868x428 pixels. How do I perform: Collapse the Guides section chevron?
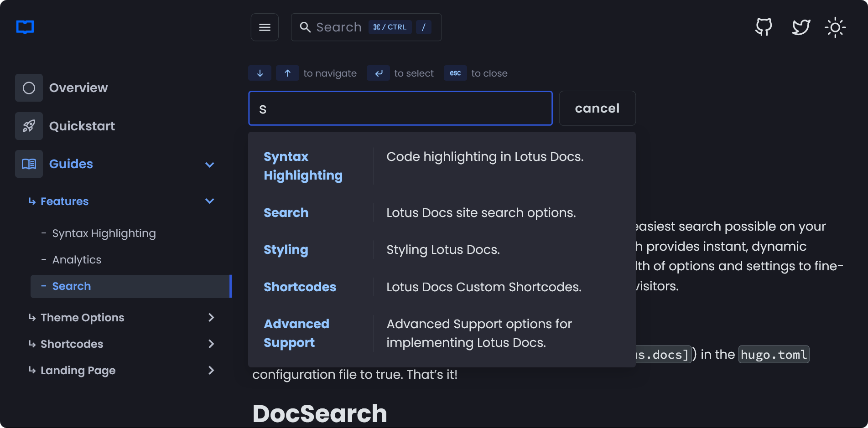pyautogui.click(x=210, y=165)
